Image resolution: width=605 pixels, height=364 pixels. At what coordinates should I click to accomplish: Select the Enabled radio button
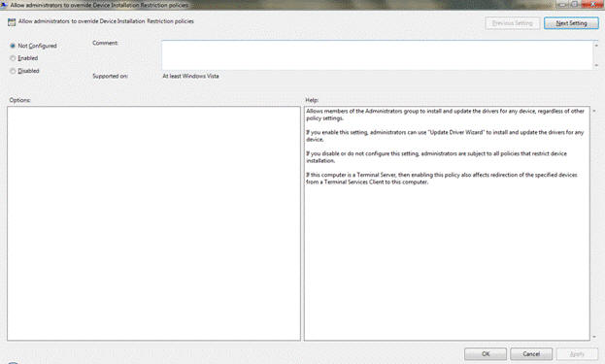click(x=13, y=58)
